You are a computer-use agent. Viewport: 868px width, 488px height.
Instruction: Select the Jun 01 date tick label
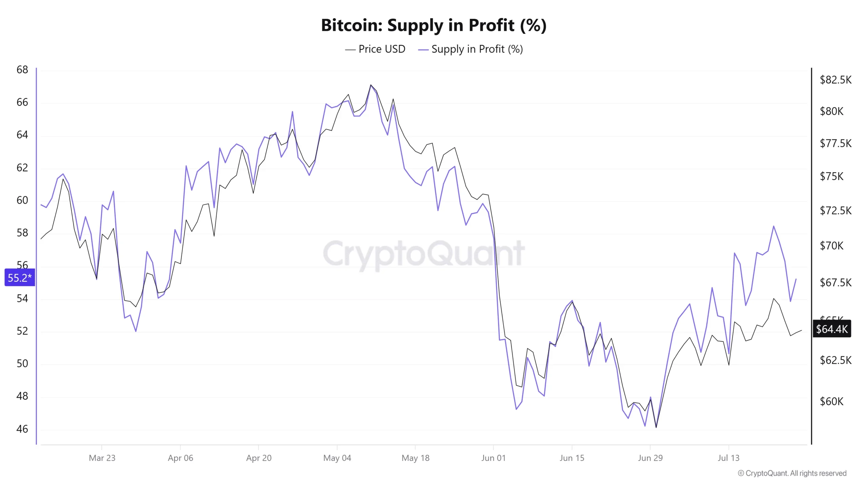pyautogui.click(x=493, y=458)
